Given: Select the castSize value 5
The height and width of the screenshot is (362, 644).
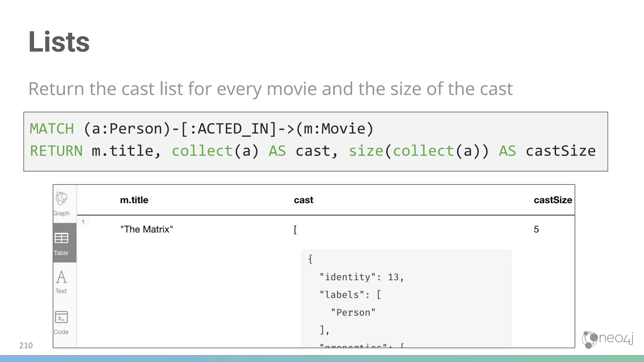Looking at the screenshot, I should (x=536, y=229).
